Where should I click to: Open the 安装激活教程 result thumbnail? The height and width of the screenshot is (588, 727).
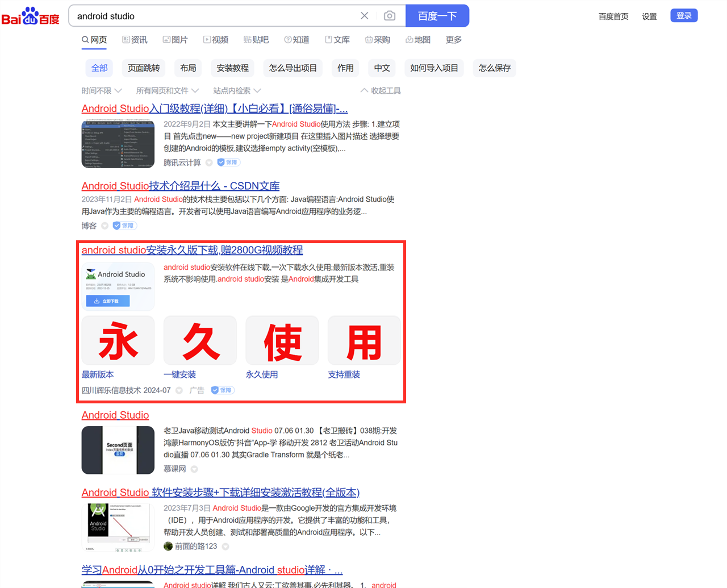[x=118, y=527]
